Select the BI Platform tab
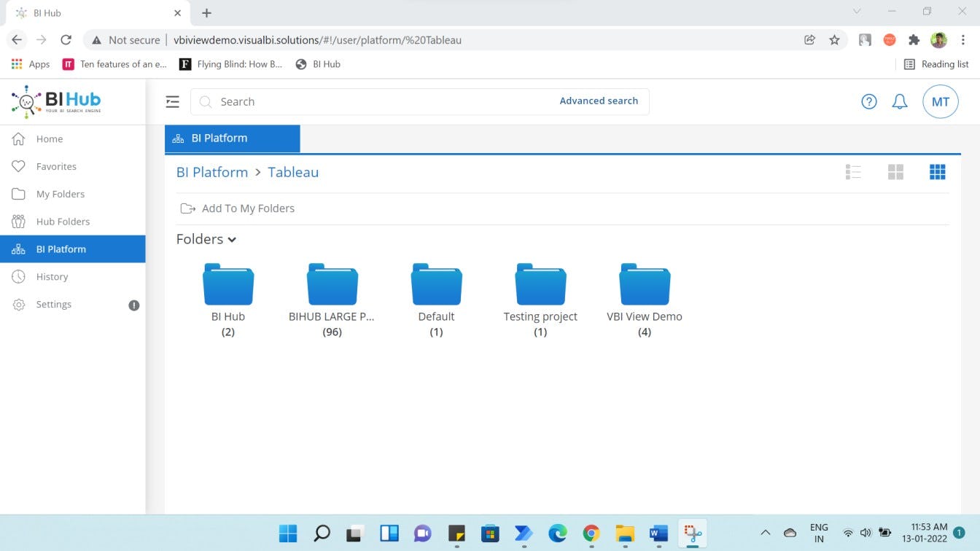 coord(232,138)
